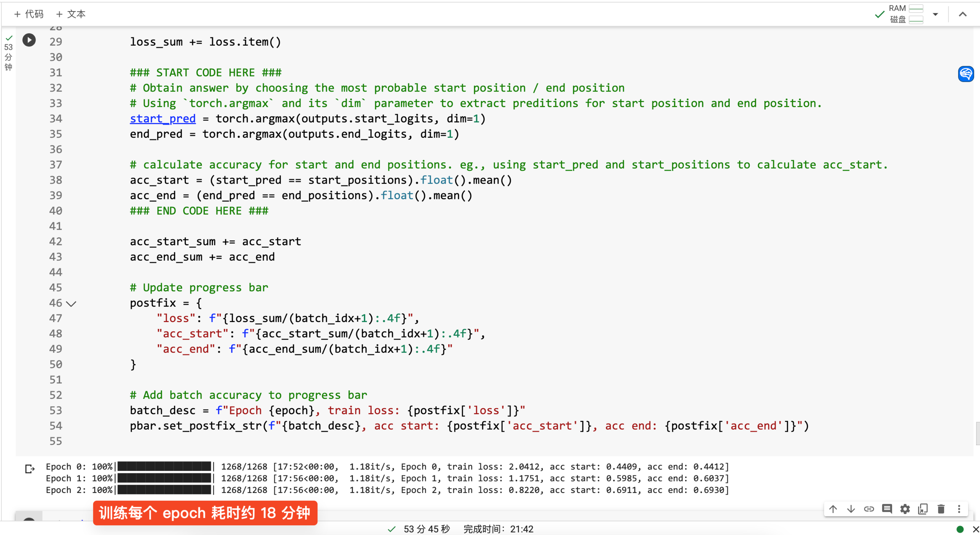Mirror cell in tab icon
The width and height of the screenshot is (980, 535).
(x=923, y=509)
